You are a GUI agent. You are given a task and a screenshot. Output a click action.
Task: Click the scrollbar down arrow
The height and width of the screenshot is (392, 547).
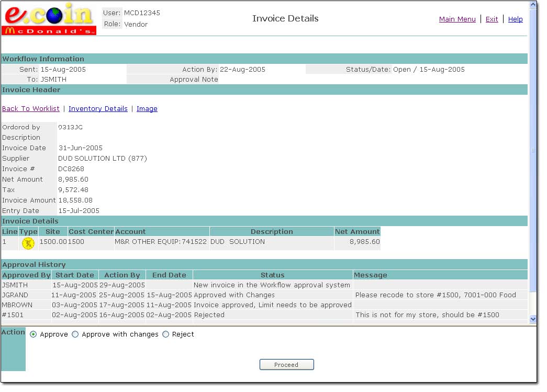533,319
